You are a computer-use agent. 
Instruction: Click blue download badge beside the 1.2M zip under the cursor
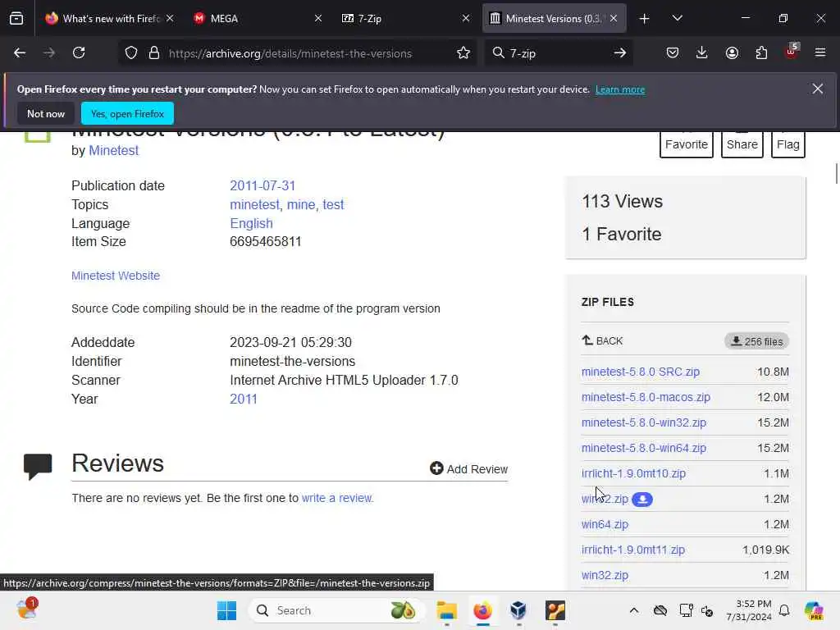click(x=641, y=500)
